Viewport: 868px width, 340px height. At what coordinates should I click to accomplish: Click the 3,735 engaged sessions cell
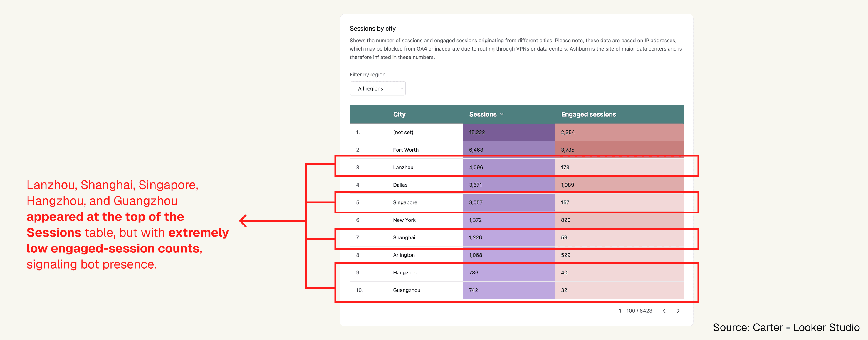coord(567,150)
